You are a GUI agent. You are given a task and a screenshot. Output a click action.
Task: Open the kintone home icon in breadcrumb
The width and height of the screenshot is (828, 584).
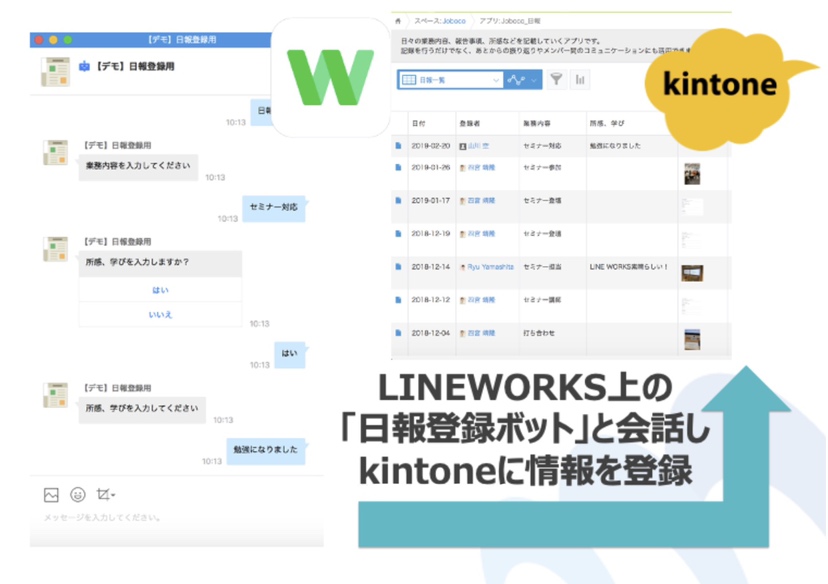[x=398, y=21]
